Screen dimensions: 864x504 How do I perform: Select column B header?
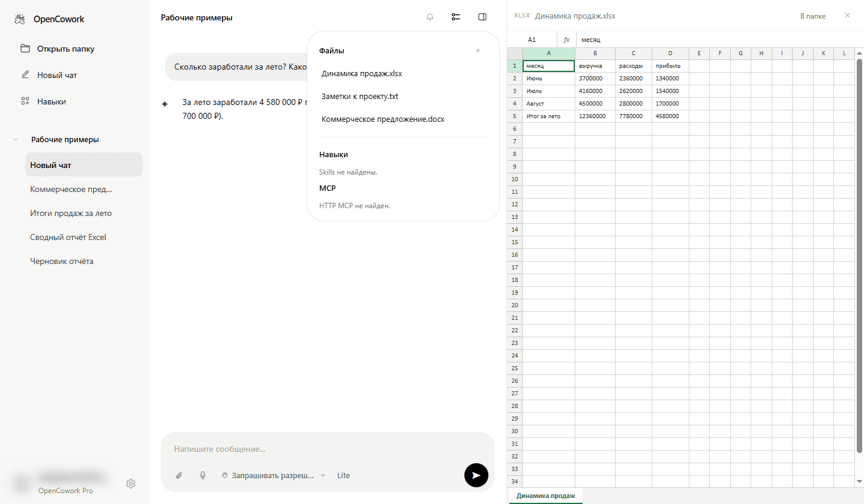tap(595, 53)
